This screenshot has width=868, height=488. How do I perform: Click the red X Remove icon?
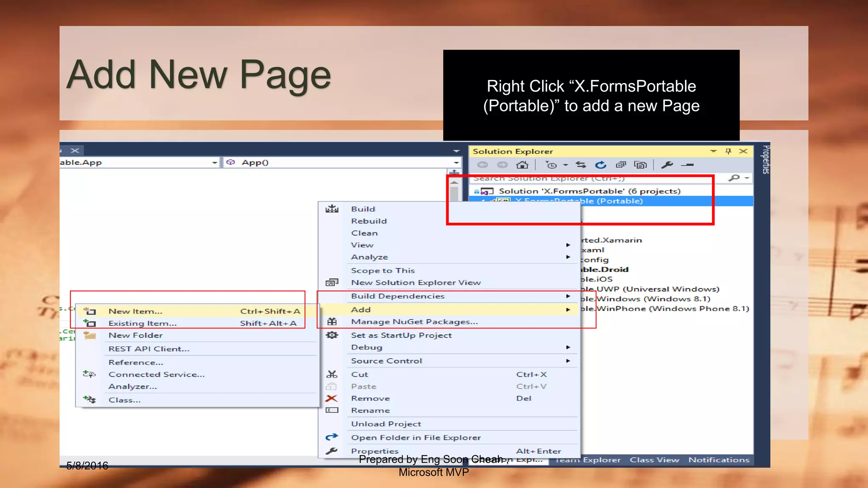331,398
